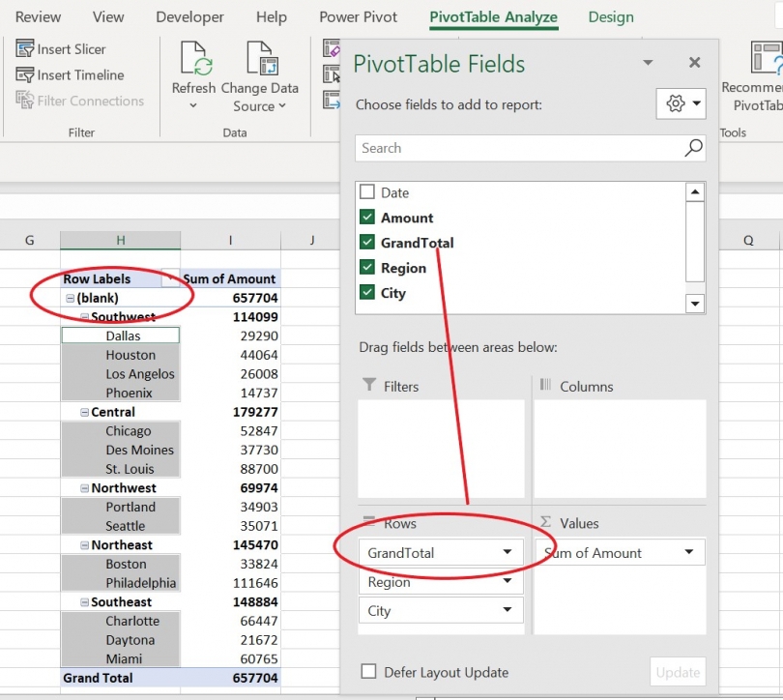Open the fields pane gear tools menu

click(x=681, y=103)
